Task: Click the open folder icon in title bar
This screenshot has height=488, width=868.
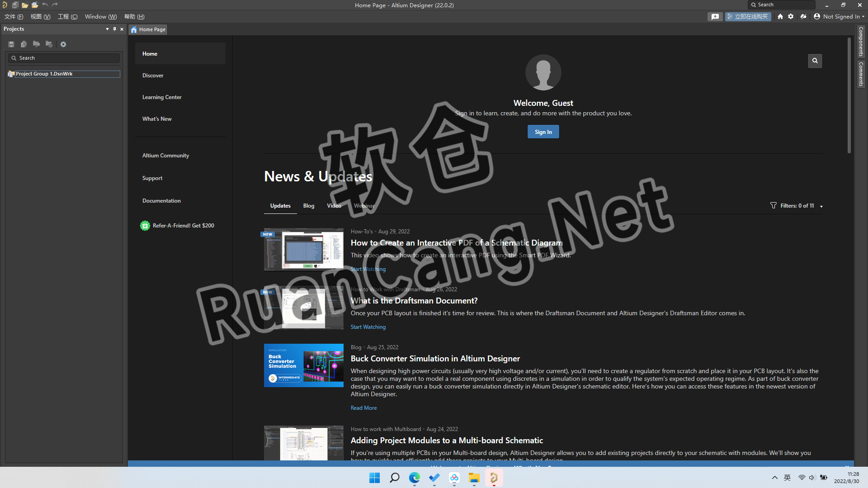Action: 25,5
